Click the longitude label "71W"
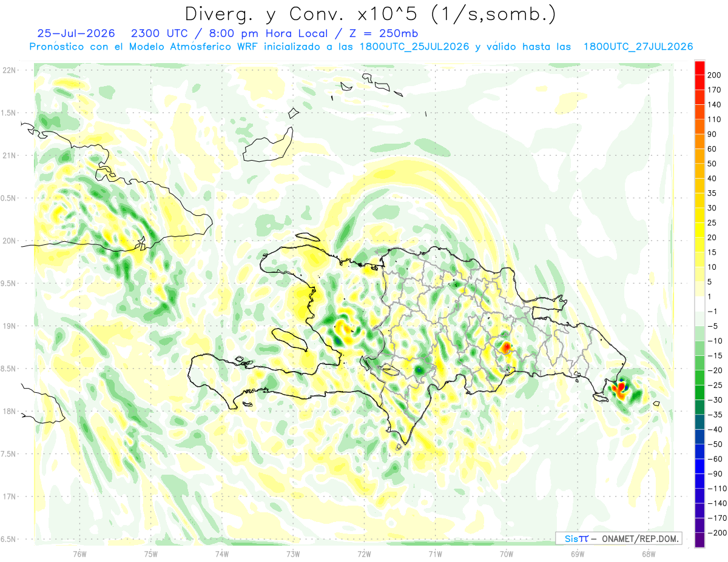 435,554
